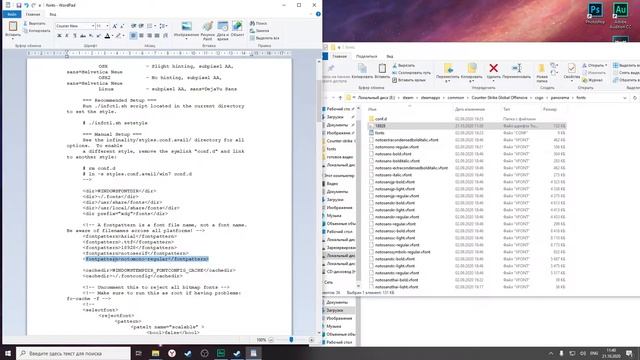Image resolution: width=640 pixels, height=360 pixels.
Task: Click Select all (Выделить все) in WordPad
Action: [x=264, y=38]
